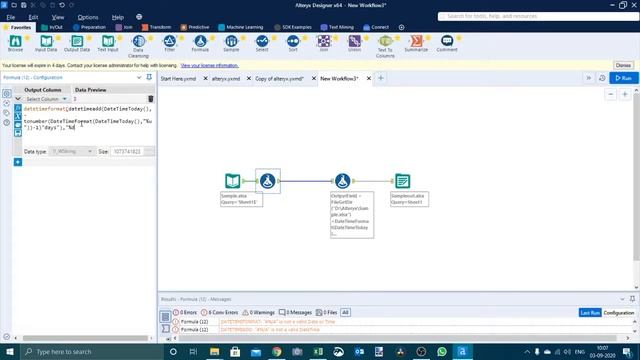Expand the Configuration panel options arrow
Screen dimensions: 640x360
tap(139, 77)
